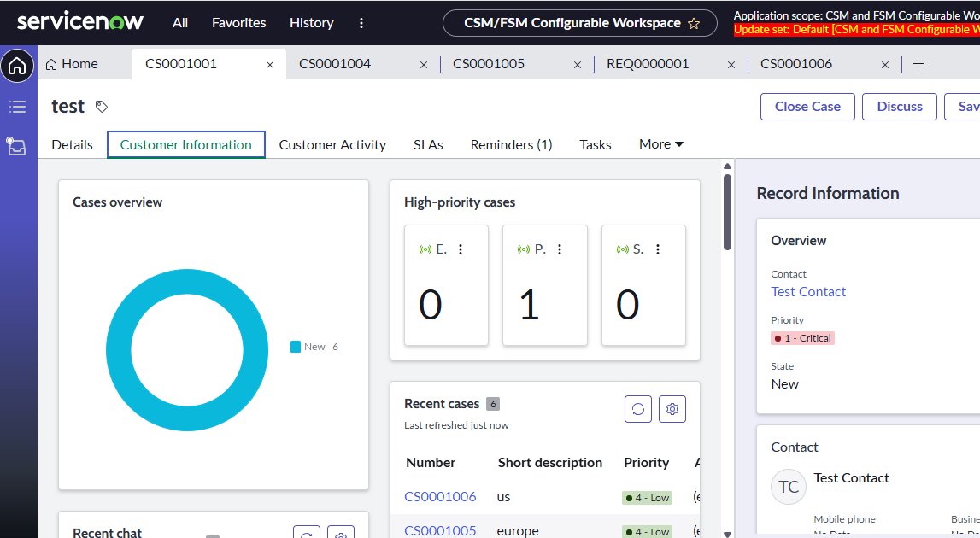
Task: Switch to the CS0001004 tab
Action: (x=335, y=64)
